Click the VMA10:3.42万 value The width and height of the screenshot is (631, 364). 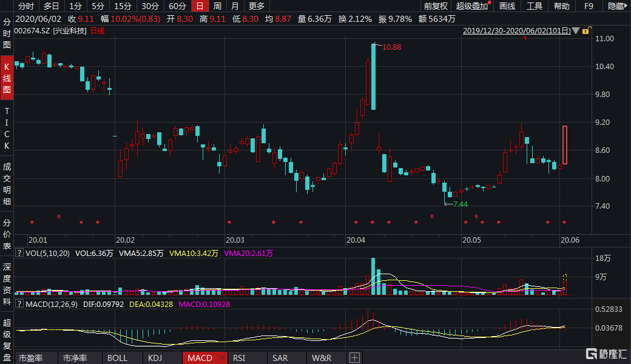pos(194,253)
